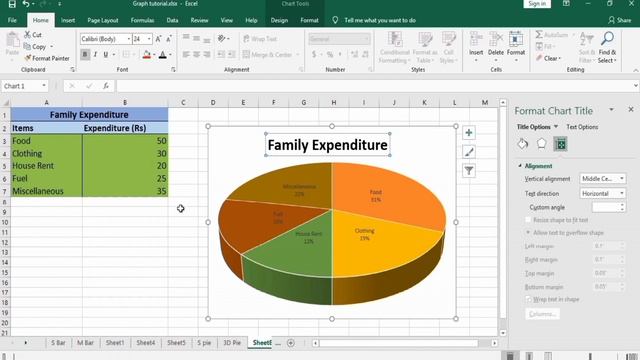Switch to the S Bar sheet tab

[58, 343]
